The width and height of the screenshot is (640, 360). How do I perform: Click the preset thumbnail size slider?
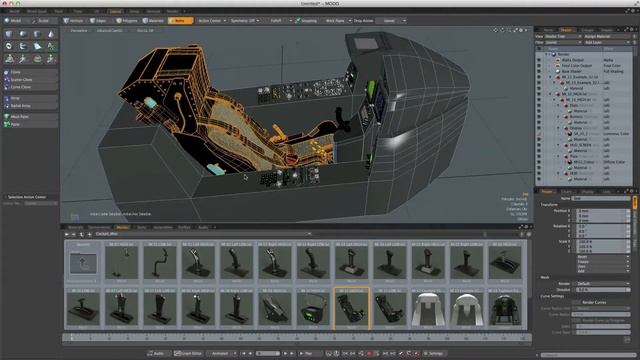pyautogui.click(x=485, y=234)
